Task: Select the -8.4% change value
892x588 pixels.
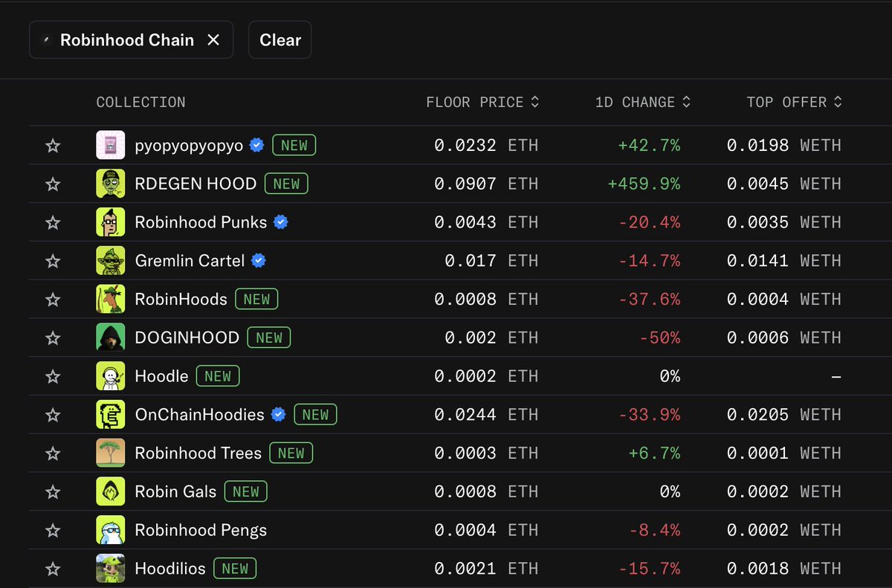Action: pyautogui.click(x=654, y=531)
